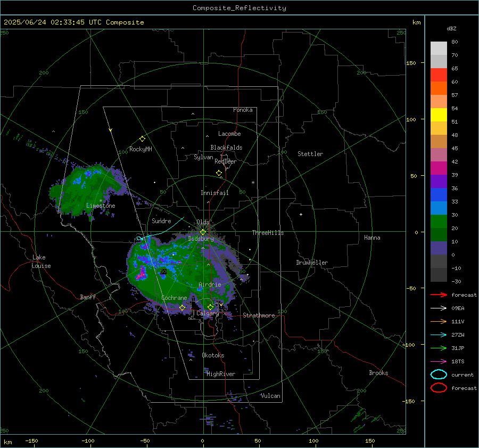Viewport: 479px width, 448px height.
Task: Click the Brooks city label
Action: 378,373
